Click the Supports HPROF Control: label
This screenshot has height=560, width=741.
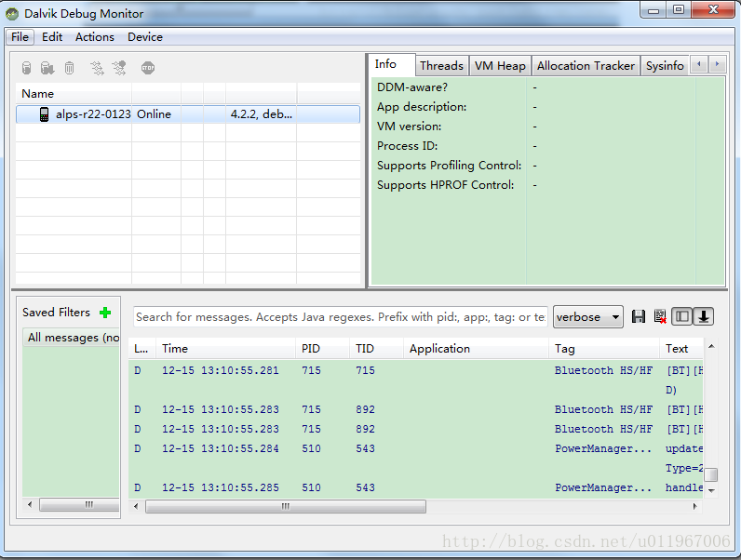coord(445,185)
